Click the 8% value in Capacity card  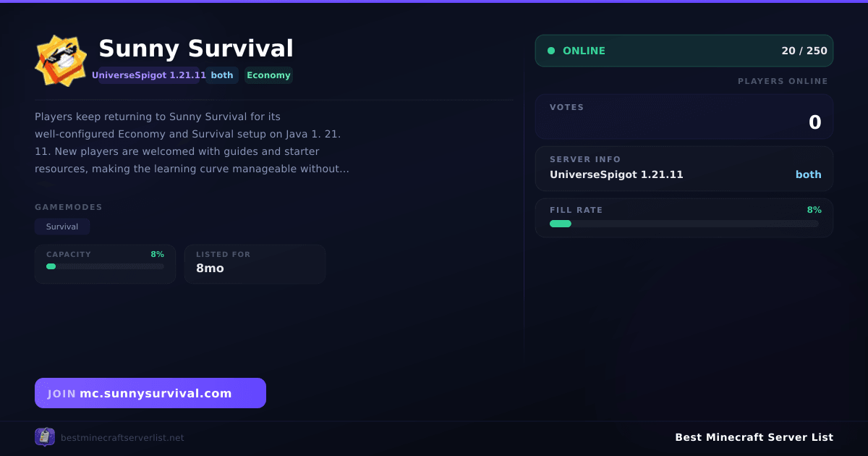pyautogui.click(x=157, y=254)
